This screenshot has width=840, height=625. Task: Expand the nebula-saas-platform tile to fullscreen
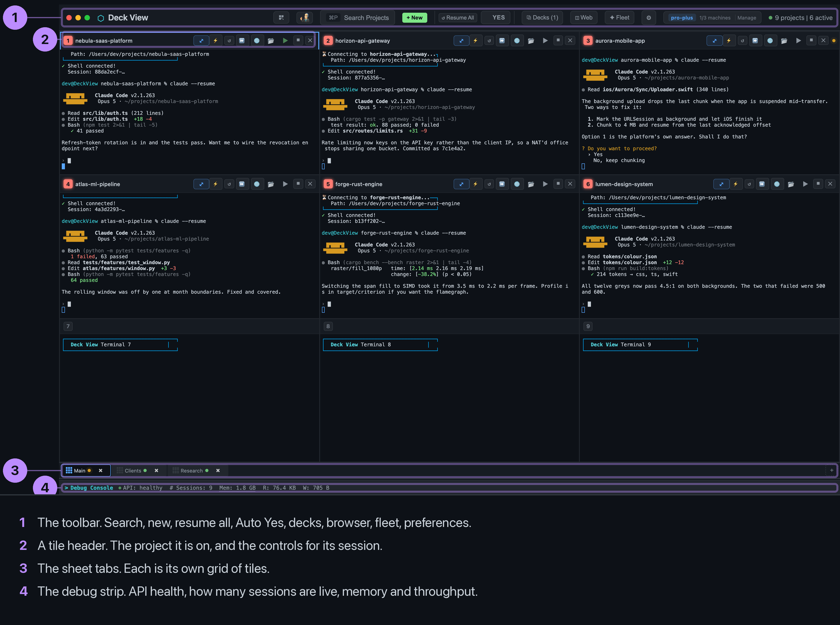tap(201, 40)
